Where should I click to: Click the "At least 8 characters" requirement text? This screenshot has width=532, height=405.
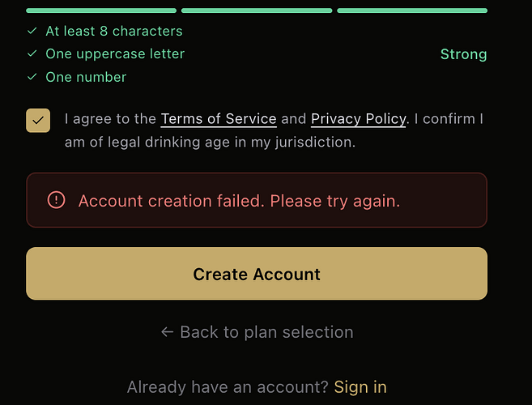tap(114, 31)
